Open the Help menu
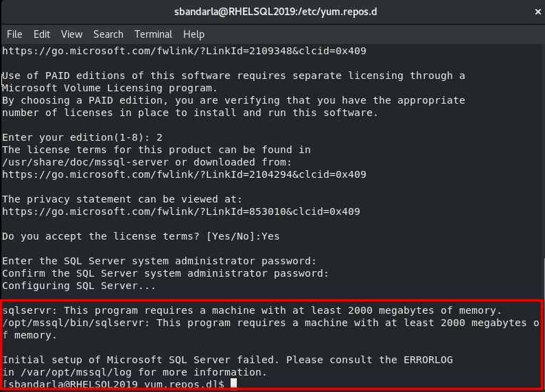 [x=194, y=34]
